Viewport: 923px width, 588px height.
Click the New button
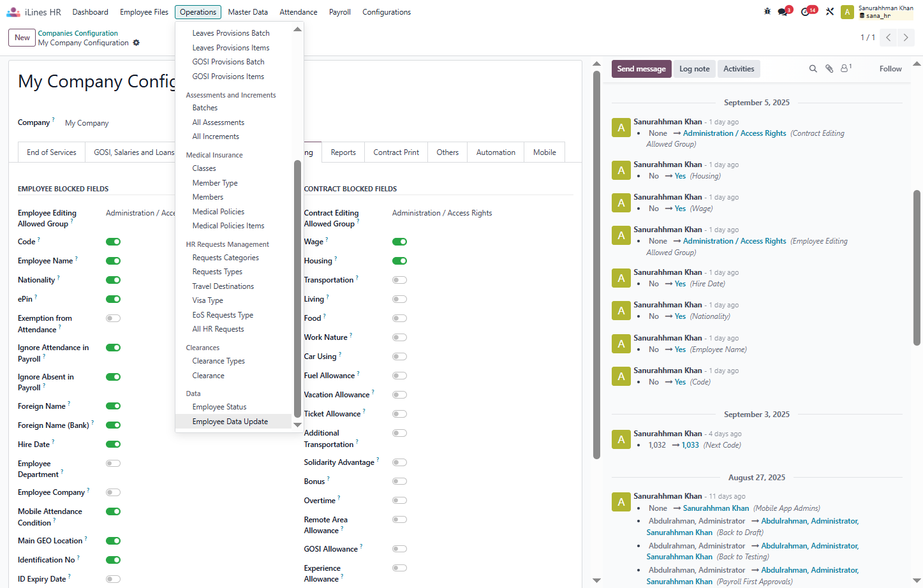22,38
